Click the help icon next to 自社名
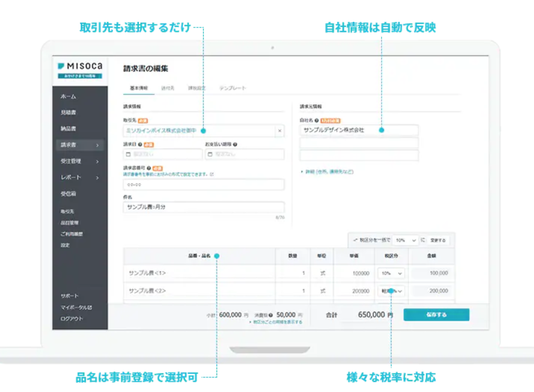The width and height of the screenshot is (534, 392). [x=317, y=121]
